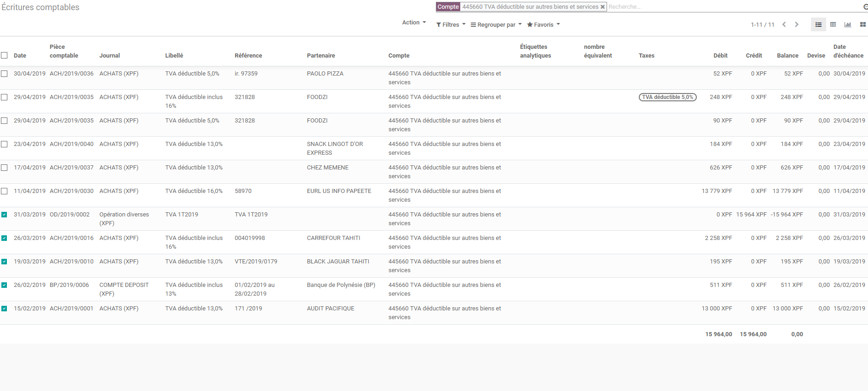The image size is (868, 391).
Task: Go to next page of records
Action: [797, 24]
